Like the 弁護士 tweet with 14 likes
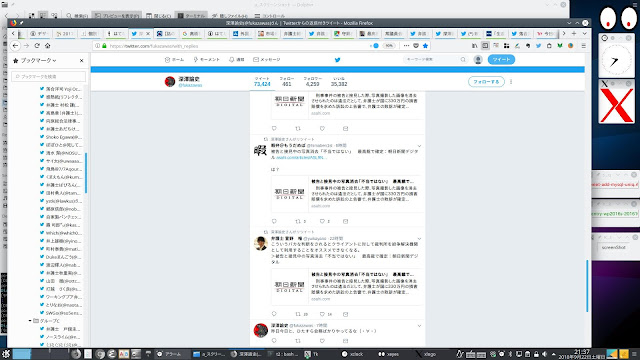 click(322, 314)
